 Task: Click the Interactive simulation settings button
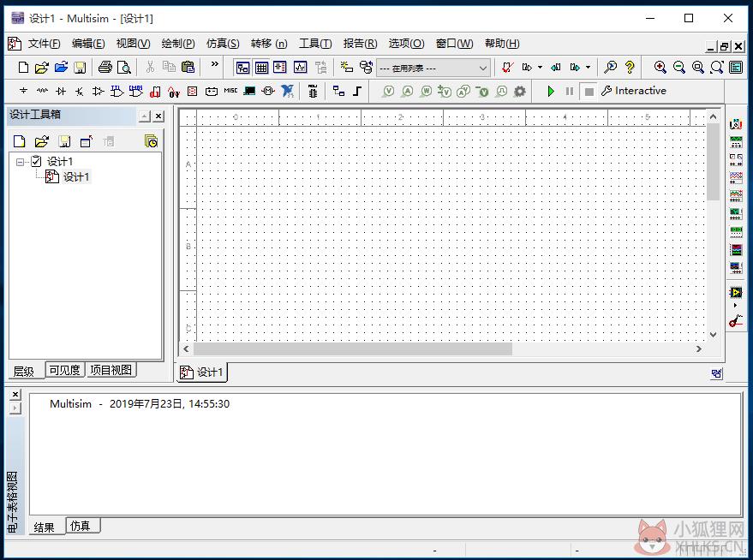pyautogui.click(x=634, y=91)
